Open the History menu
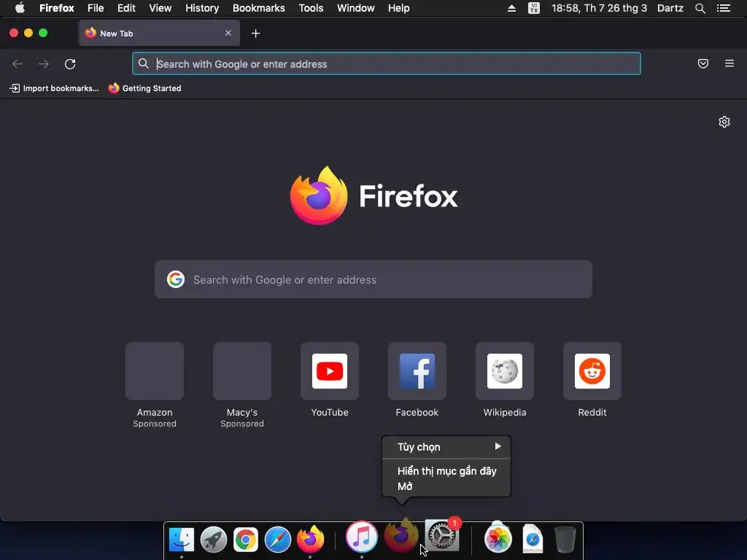The height and width of the screenshot is (560, 747). (x=202, y=8)
